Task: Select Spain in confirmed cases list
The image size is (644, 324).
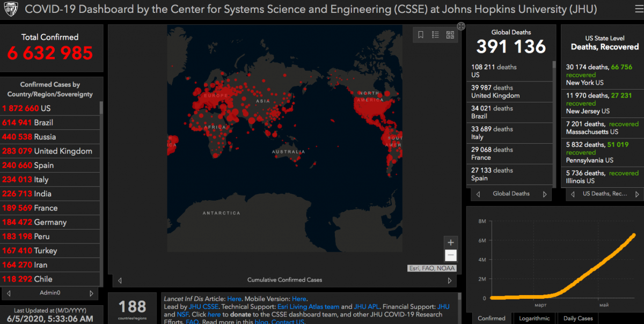Action: click(x=50, y=165)
